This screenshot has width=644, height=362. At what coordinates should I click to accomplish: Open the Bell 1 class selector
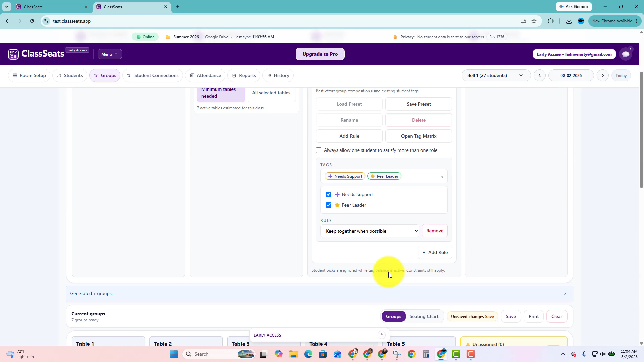click(496, 75)
